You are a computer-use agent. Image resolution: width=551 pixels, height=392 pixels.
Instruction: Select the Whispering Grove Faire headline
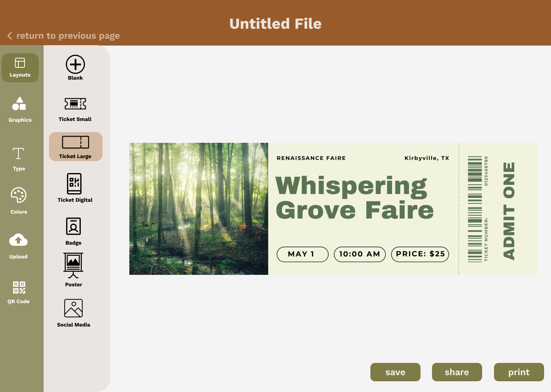coord(354,198)
